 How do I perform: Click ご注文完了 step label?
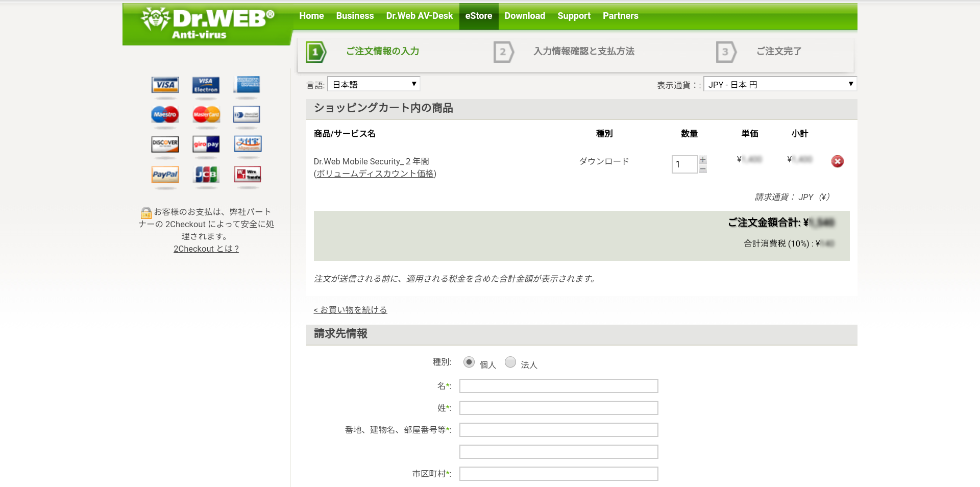[779, 51]
